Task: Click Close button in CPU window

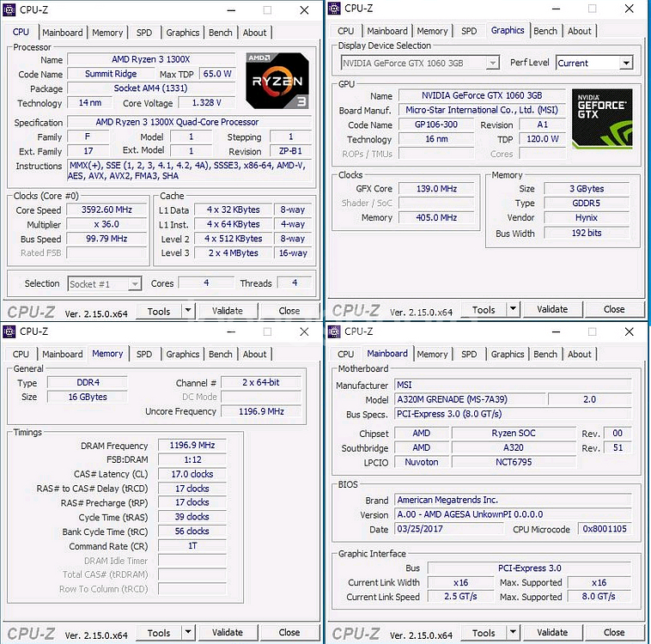Action: 289,311
